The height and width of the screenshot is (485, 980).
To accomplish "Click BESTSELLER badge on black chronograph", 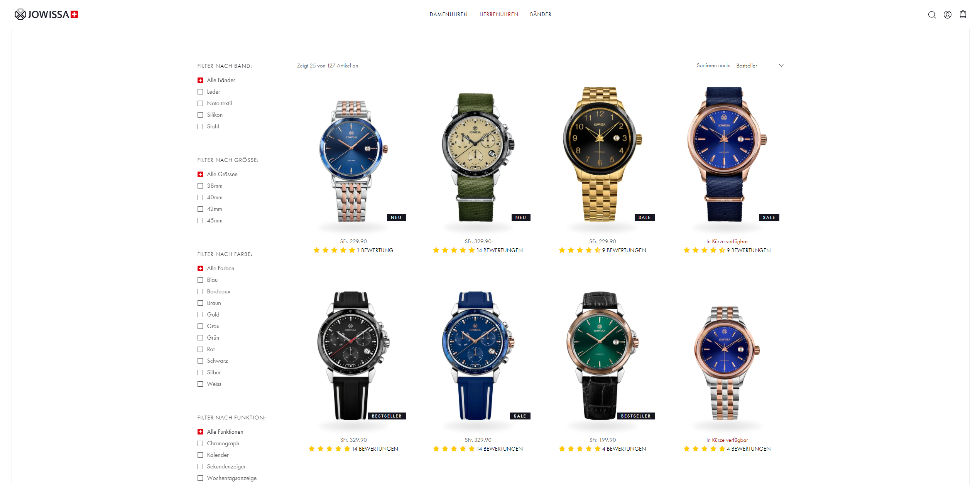I will point(387,416).
